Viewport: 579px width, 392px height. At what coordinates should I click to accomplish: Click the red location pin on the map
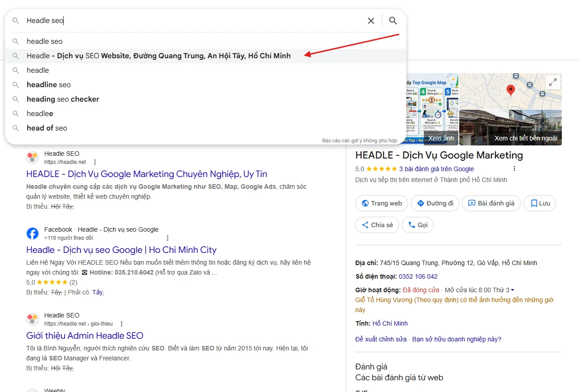(511, 90)
